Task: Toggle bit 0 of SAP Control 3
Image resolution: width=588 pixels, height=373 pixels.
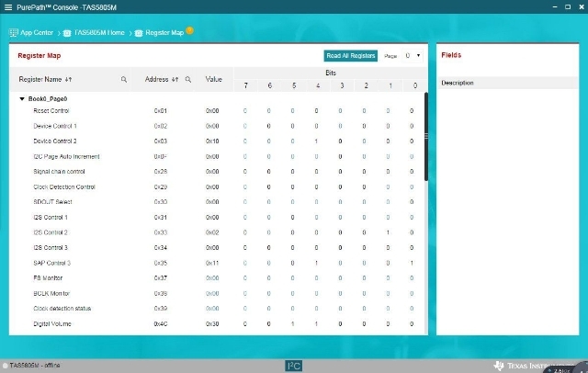Action: point(412,263)
